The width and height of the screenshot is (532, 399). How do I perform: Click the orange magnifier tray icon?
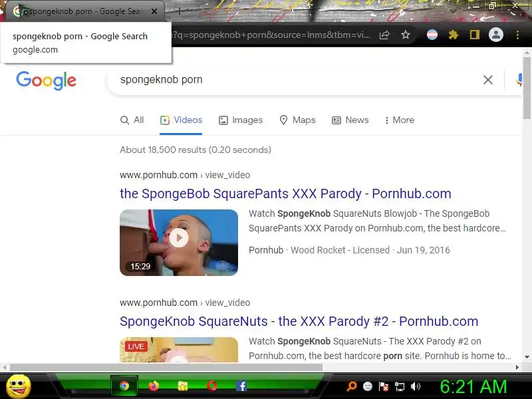(x=352, y=386)
